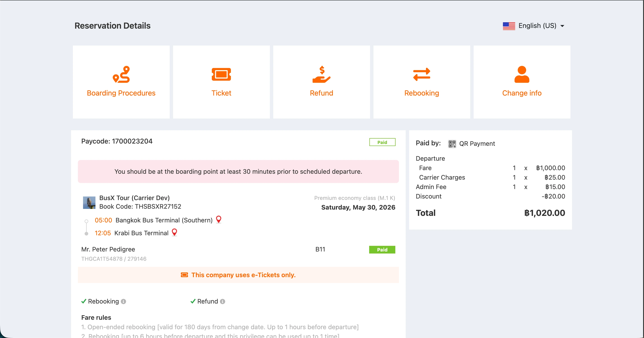644x338 pixels.
Task: Click passenger name Mr. Peter Pedigree
Action: click(108, 249)
